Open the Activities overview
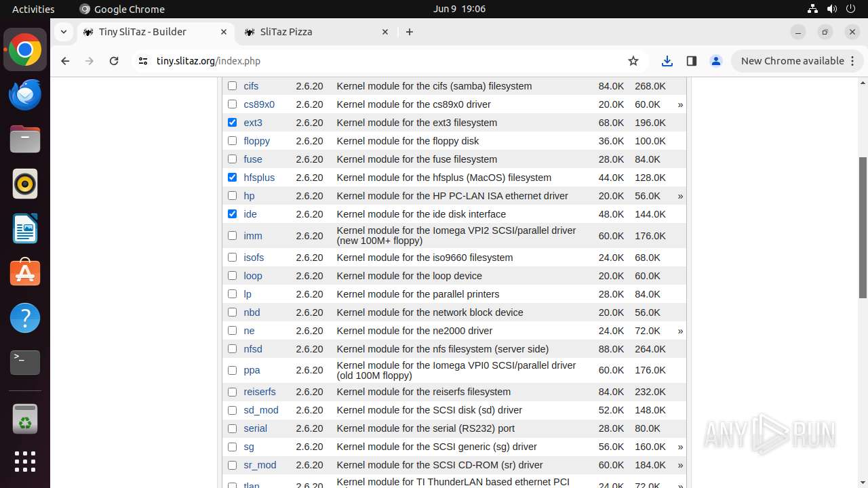868x488 pixels. [x=33, y=9]
